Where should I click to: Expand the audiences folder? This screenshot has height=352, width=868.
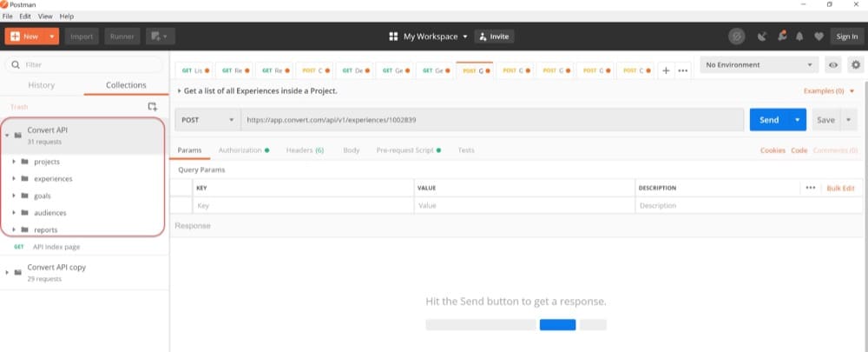coord(13,212)
